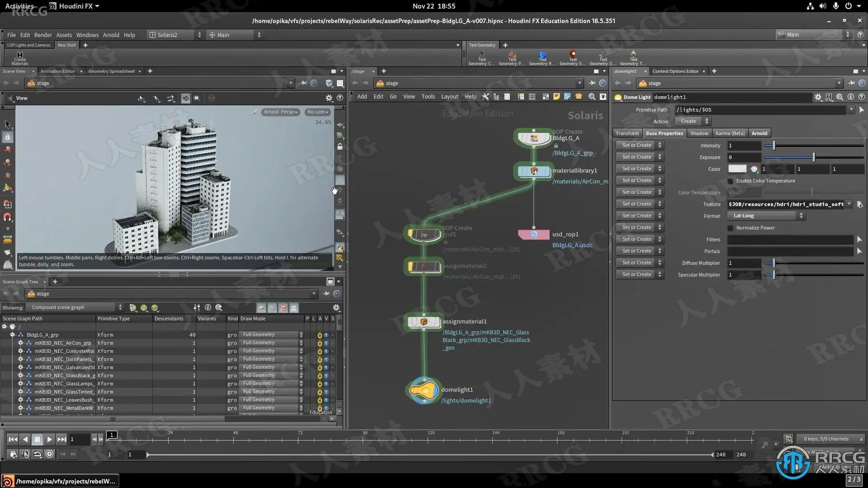The height and width of the screenshot is (488, 868).
Task: Click the Test Geometry Rubber Toy shelf icon
Action: tap(542, 56)
